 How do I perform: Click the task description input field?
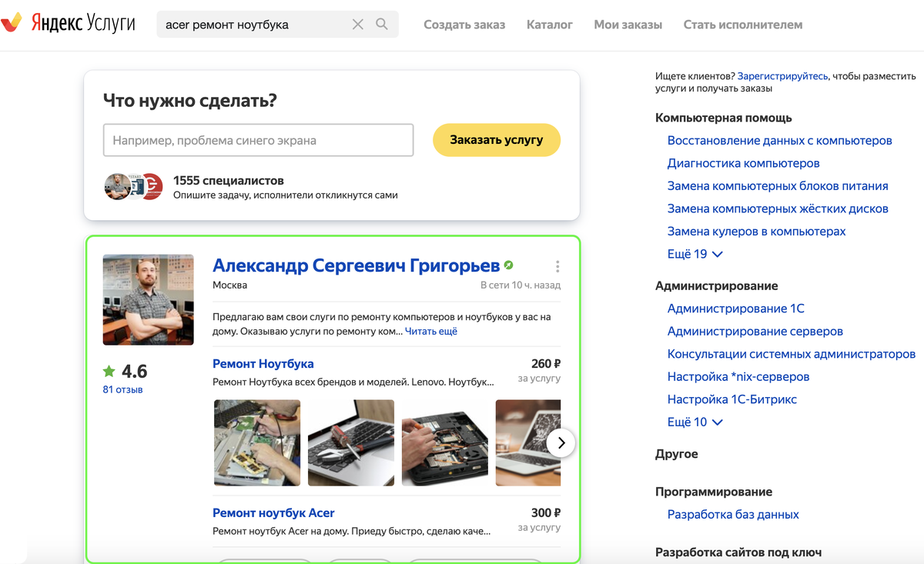(x=258, y=140)
